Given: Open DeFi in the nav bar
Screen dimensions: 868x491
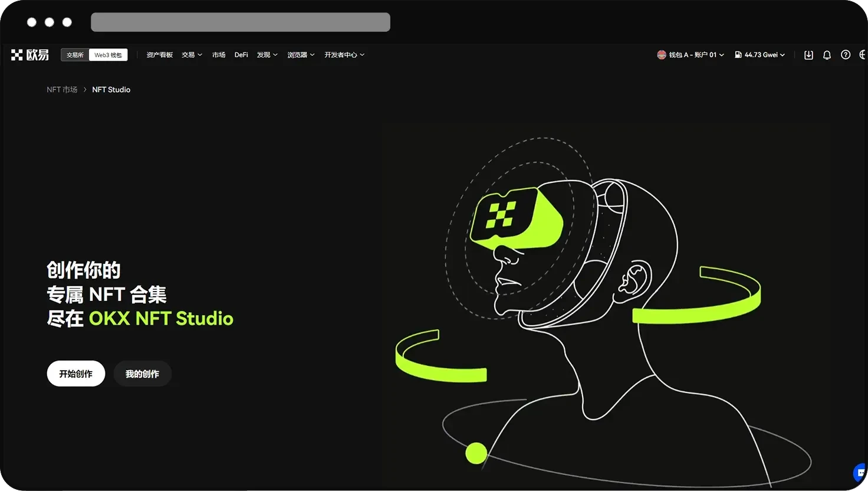Looking at the screenshot, I should tap(241, 55).
